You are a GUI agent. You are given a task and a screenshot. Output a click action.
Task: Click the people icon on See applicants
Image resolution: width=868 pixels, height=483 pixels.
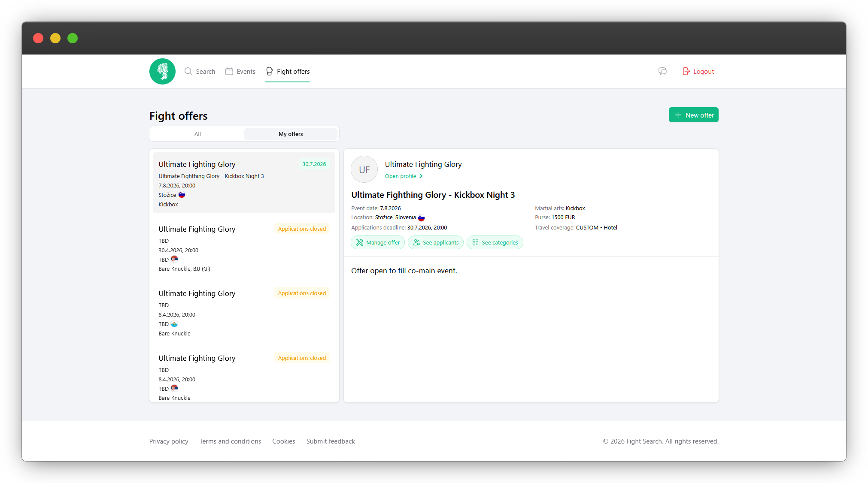416,242
